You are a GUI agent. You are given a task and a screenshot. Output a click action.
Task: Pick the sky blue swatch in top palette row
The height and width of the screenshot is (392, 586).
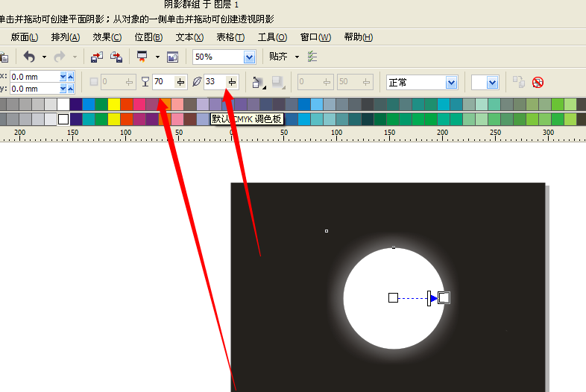coord(317,104)
